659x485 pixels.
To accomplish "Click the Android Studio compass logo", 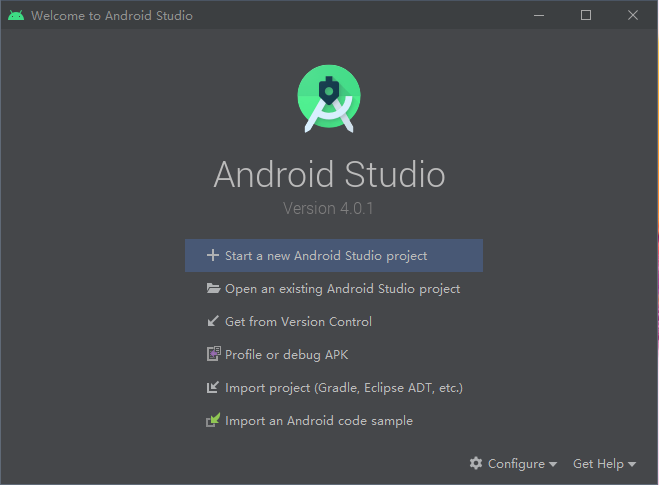I will click(x=329, y=99).
